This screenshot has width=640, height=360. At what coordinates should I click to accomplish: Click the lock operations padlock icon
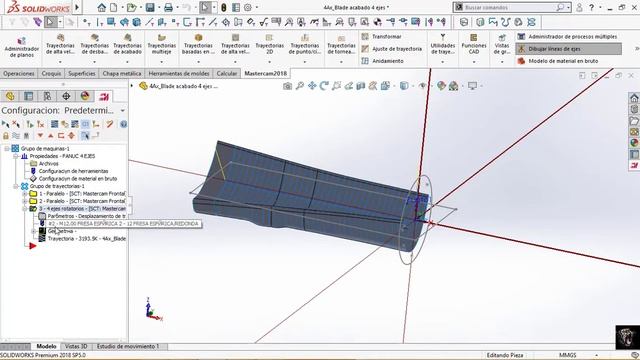tap(6, 136)
